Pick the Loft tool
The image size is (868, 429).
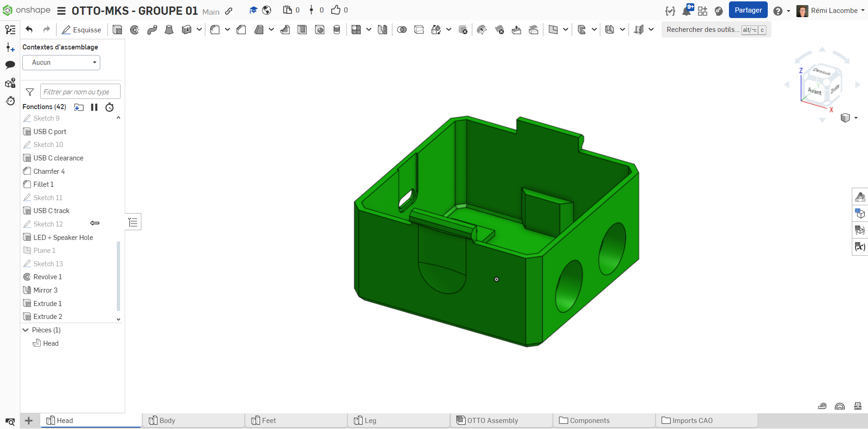[x=169, y=30]
